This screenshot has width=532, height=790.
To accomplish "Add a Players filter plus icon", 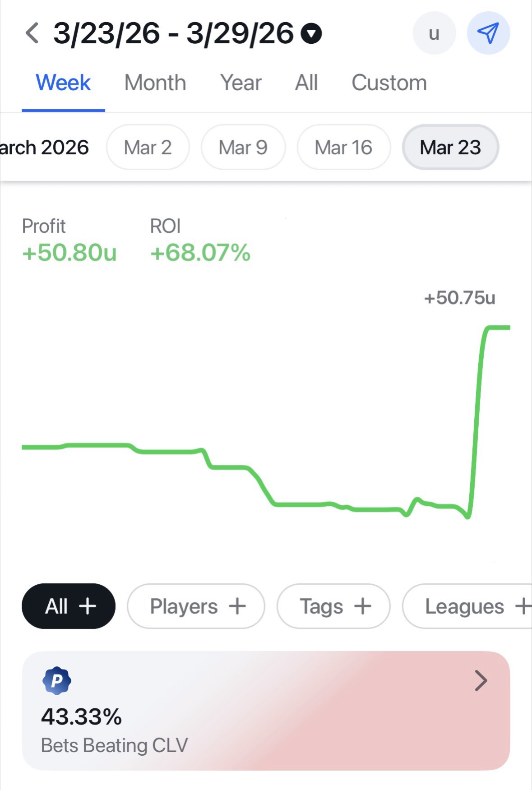I will click(237, 606).
